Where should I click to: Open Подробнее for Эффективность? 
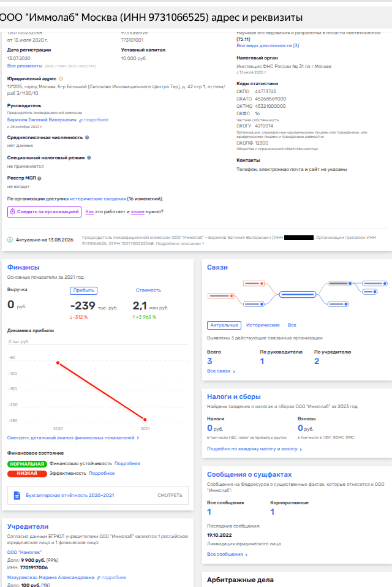pyautogui.click(x=102, y=473)
